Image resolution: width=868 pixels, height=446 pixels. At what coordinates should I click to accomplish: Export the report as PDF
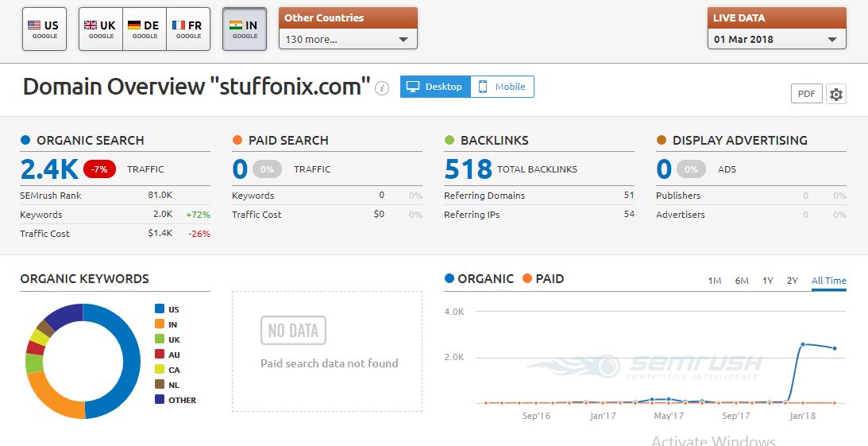[x=807, y=94]
